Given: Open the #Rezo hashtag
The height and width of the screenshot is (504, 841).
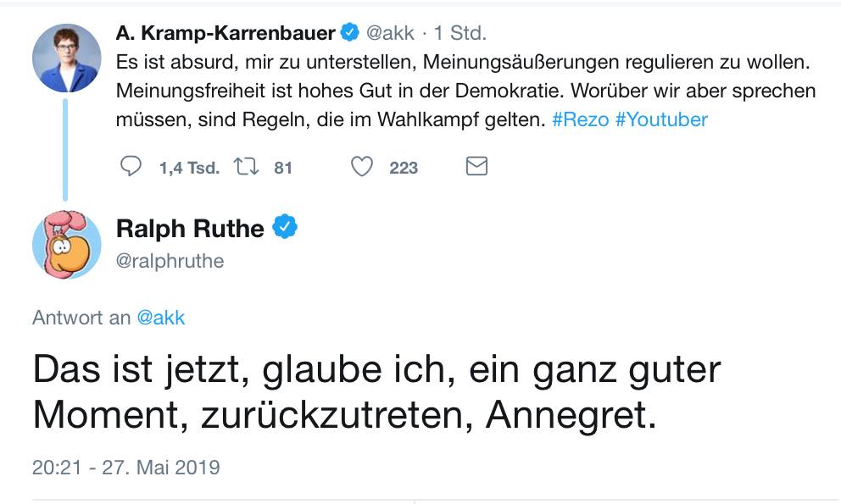Looking at the screenshot, I should tap(580, 119).
